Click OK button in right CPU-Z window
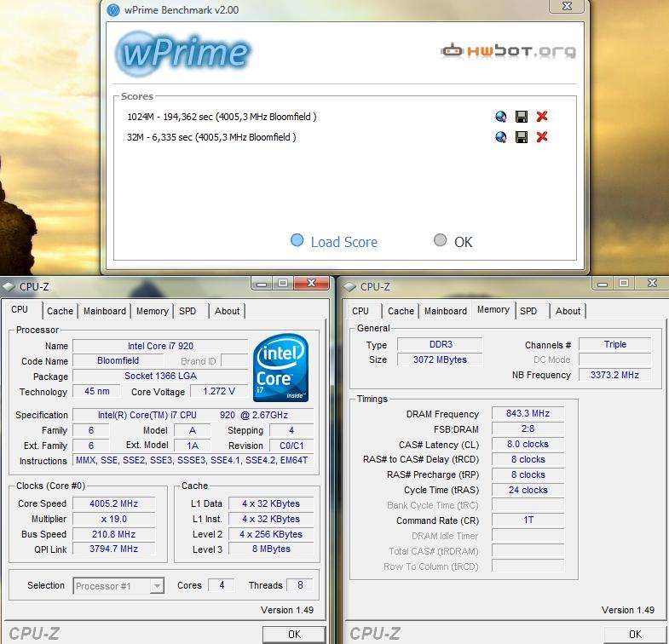Screen dimensions: 669x644 pyautogui.click(x=635, y=635)
